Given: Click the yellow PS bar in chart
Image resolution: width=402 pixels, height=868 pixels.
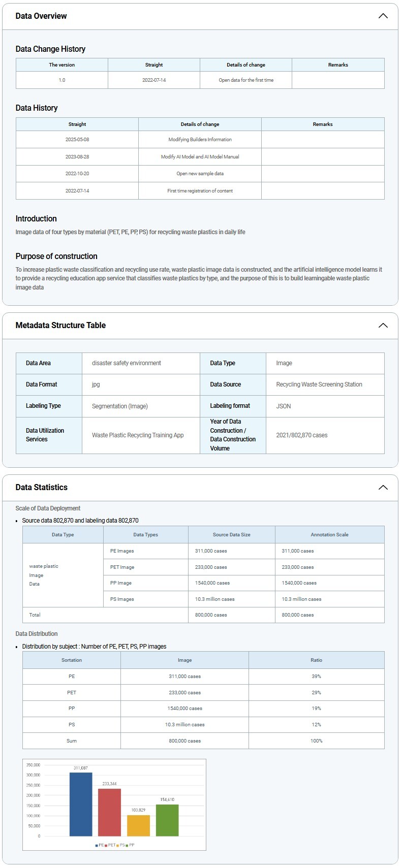Looking at the screenshot, I should [138, 825].
